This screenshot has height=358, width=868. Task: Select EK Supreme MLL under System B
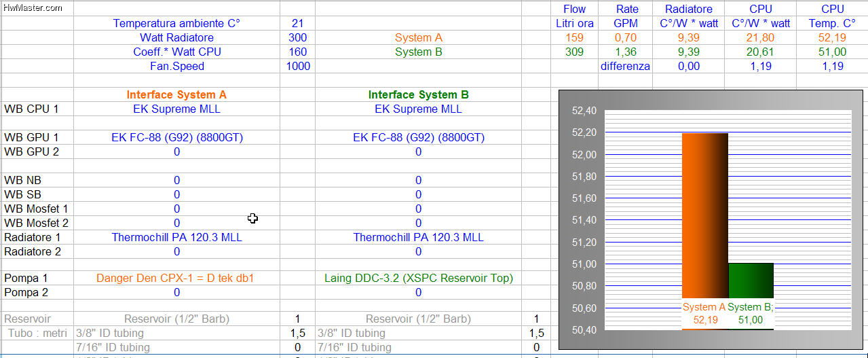(x=418, y=109)
